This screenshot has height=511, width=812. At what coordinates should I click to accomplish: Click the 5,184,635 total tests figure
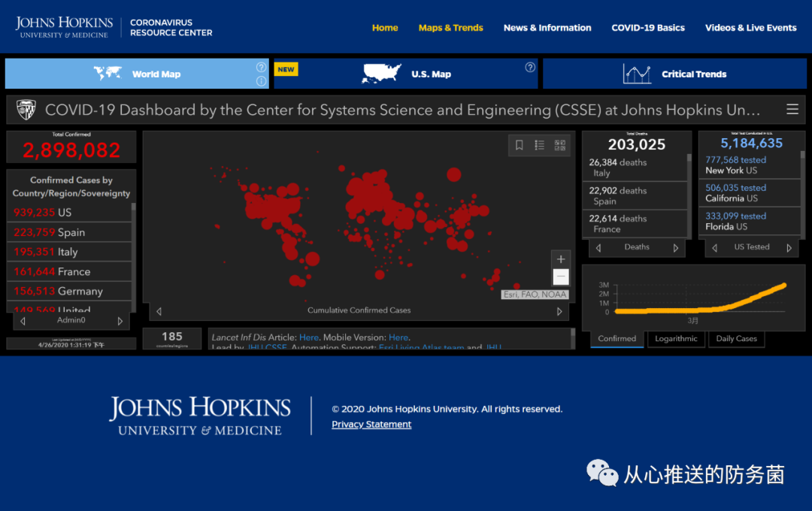point(751,143)
